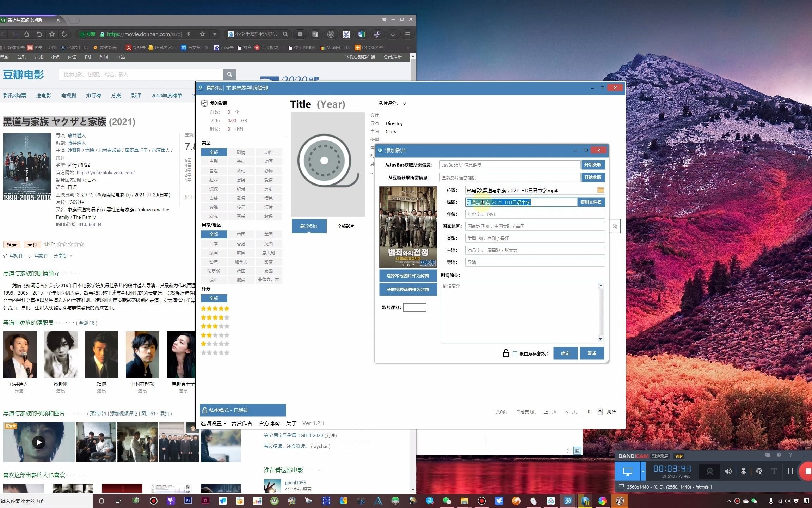The width and height of the screenshot is (812, 508).
Task: Expand browser address bar dropdown arrow
Action: click(215, 34)
